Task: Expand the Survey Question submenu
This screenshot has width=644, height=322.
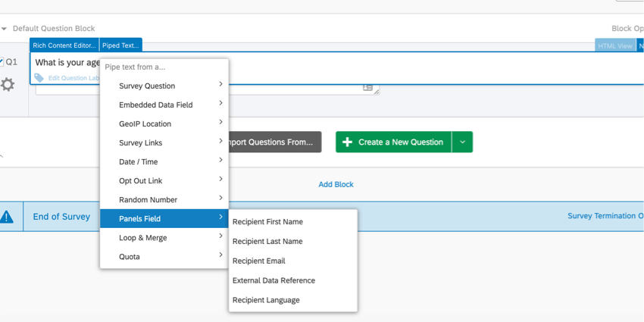Action: pyautogui.click(x=164, y=86)
